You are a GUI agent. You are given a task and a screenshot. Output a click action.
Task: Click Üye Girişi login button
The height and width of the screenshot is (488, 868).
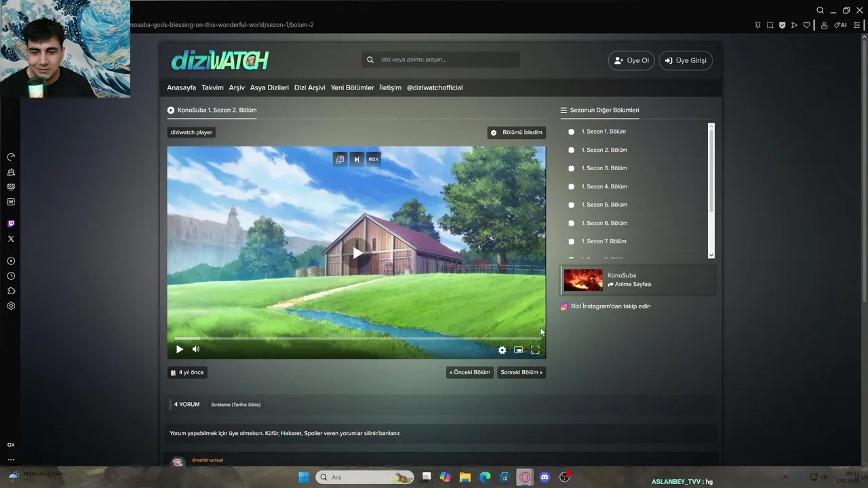[x=686, y=60]
